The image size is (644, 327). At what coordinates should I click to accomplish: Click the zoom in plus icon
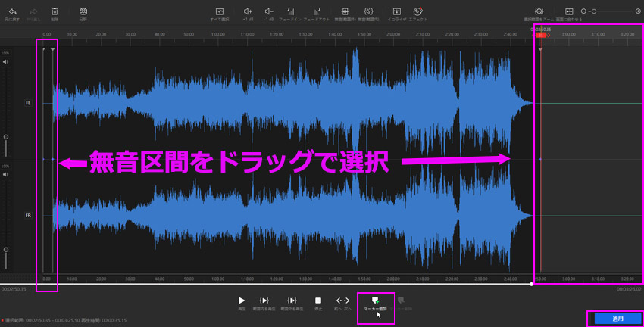[638, 11]
